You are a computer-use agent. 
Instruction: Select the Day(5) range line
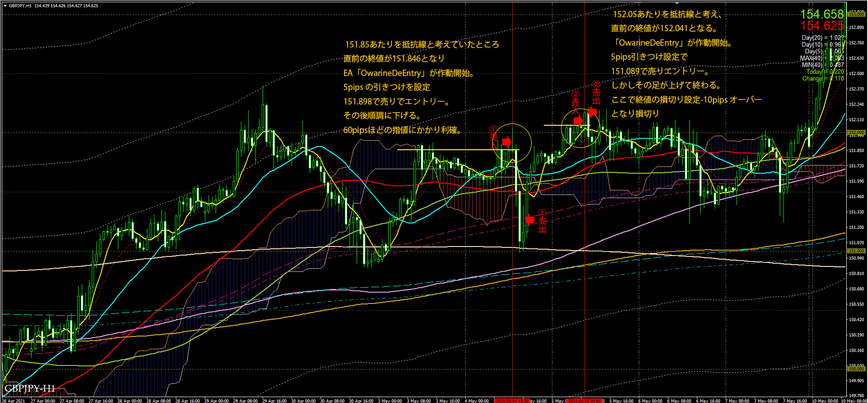pyautogui.click(x=824, y=52)
